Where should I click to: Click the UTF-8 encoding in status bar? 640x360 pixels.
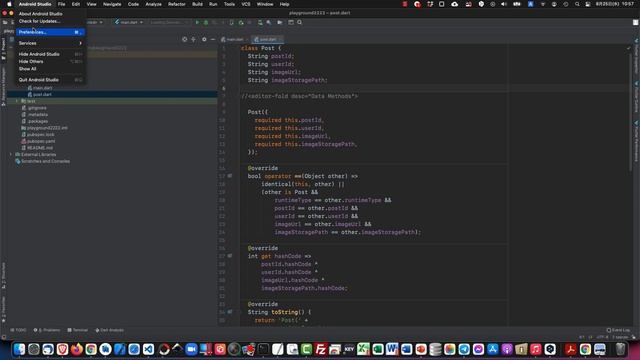(x=602, y=337)
